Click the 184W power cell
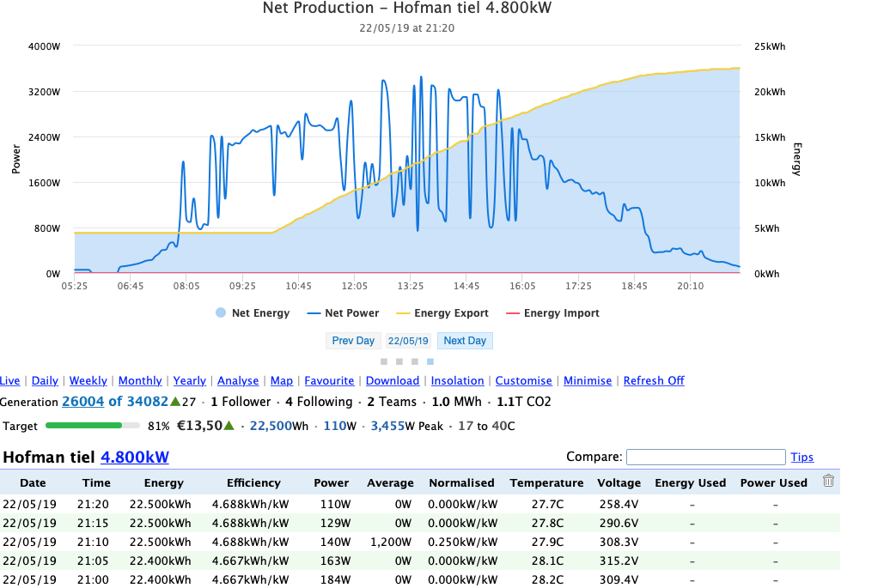The image size is (896, 588). 335,579
